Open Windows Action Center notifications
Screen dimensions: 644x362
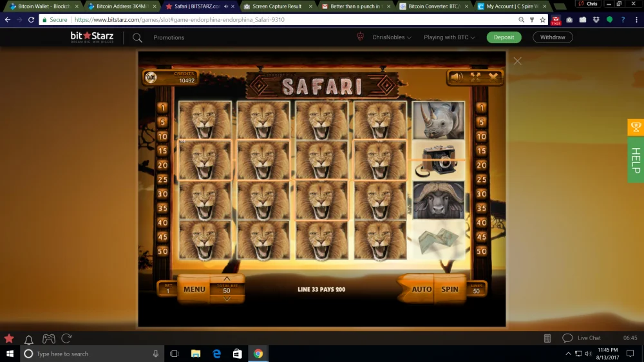(630, 354)
